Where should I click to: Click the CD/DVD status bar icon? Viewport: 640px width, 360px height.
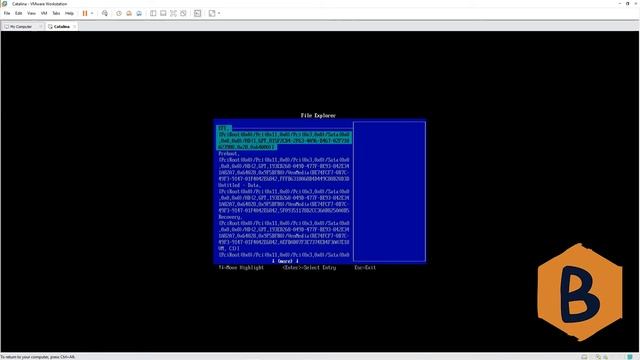coord(598,357)
